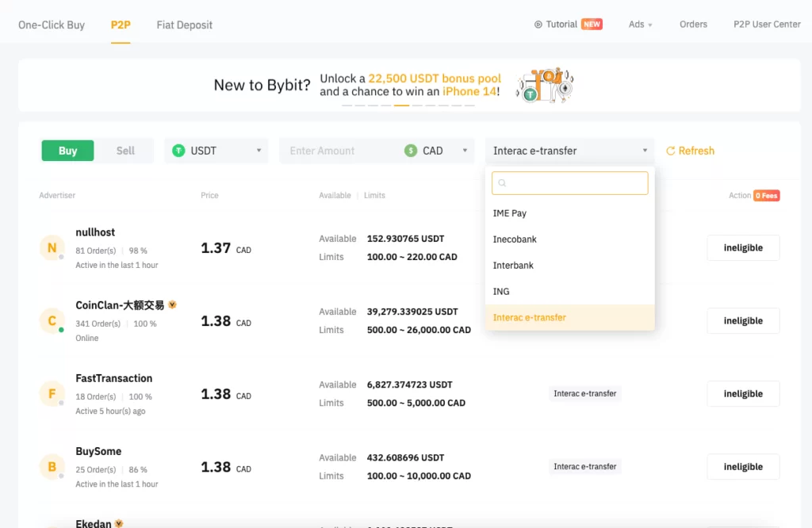Click the highlighted banner carousel indicator

pyautogui.click(x=401, y=105)
